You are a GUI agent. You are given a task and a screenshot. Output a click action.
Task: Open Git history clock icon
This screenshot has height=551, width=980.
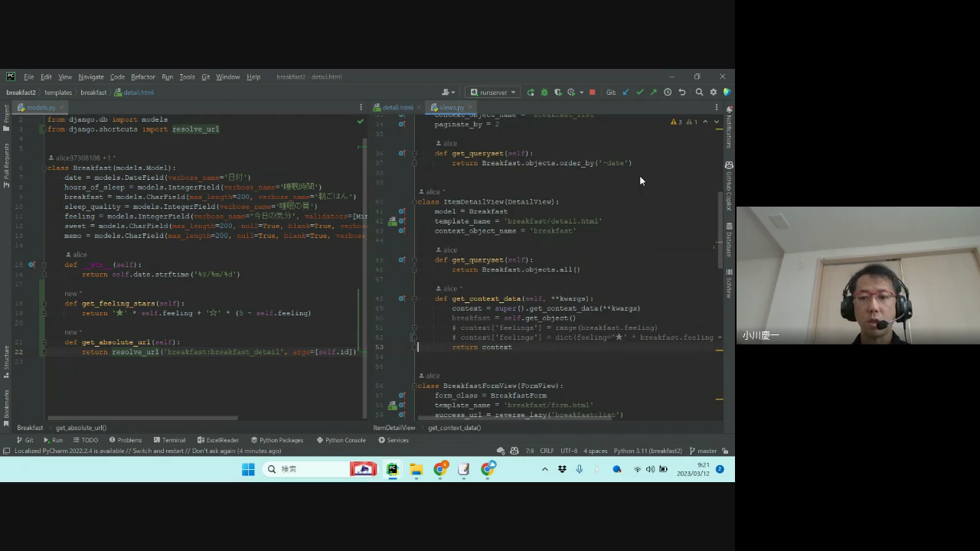(x=668, y=93)
